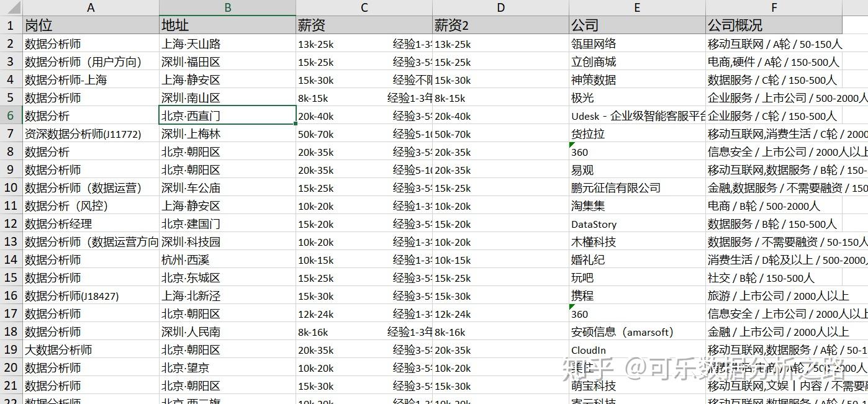Select column A header
Image resolution: width=868 pixels, height=404 pixels.
91,7
